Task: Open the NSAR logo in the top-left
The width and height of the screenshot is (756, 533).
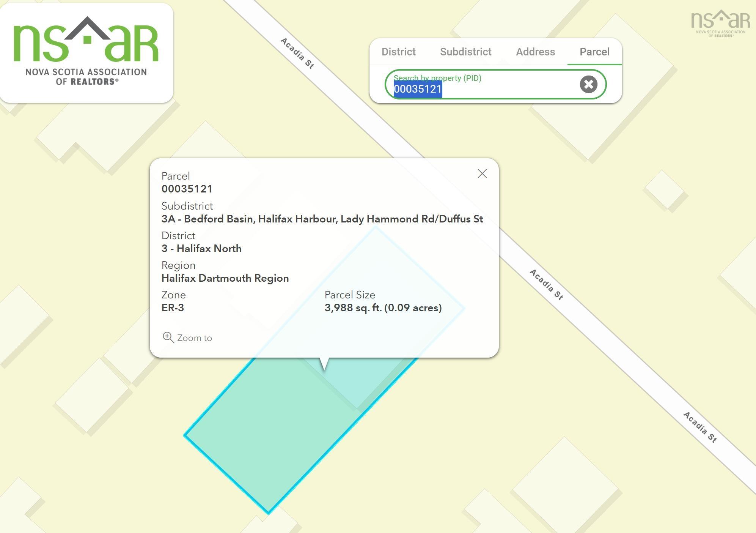Action: [86, 52]
